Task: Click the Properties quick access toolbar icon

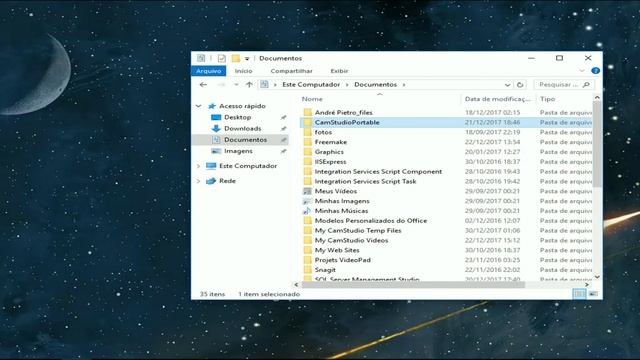Action: pos(222,58)
